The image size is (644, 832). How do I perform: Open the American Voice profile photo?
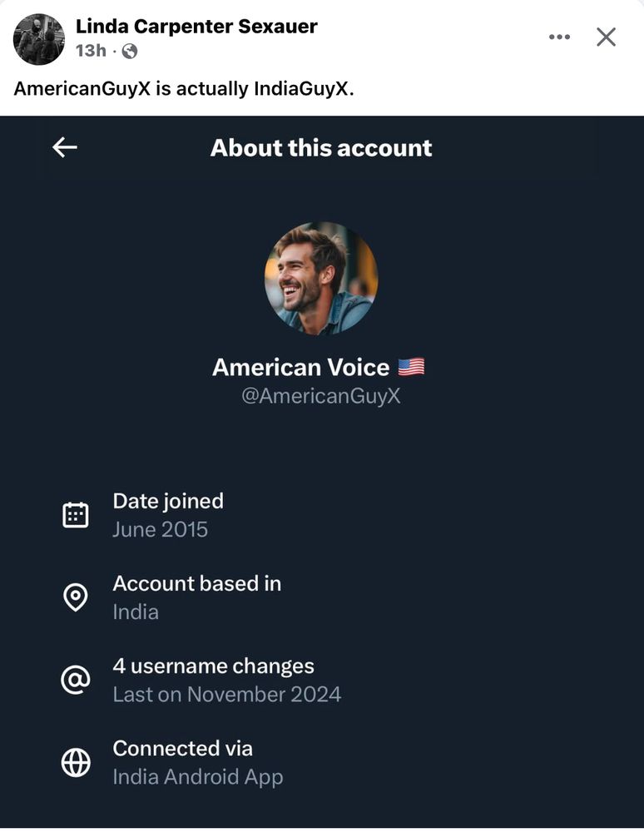321,279
